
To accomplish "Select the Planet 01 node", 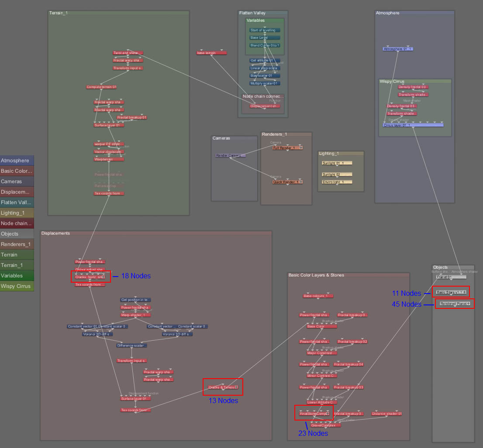I will tap(451, 277).
